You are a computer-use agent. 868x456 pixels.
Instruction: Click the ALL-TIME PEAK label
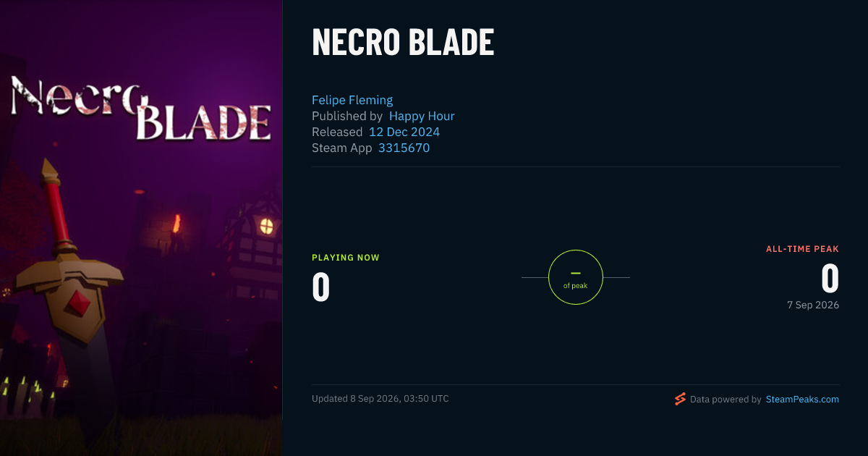tap(802, 249)
